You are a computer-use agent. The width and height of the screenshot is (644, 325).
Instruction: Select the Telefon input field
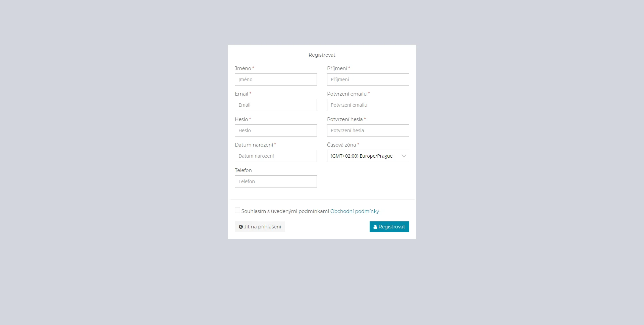coord(276,181)
